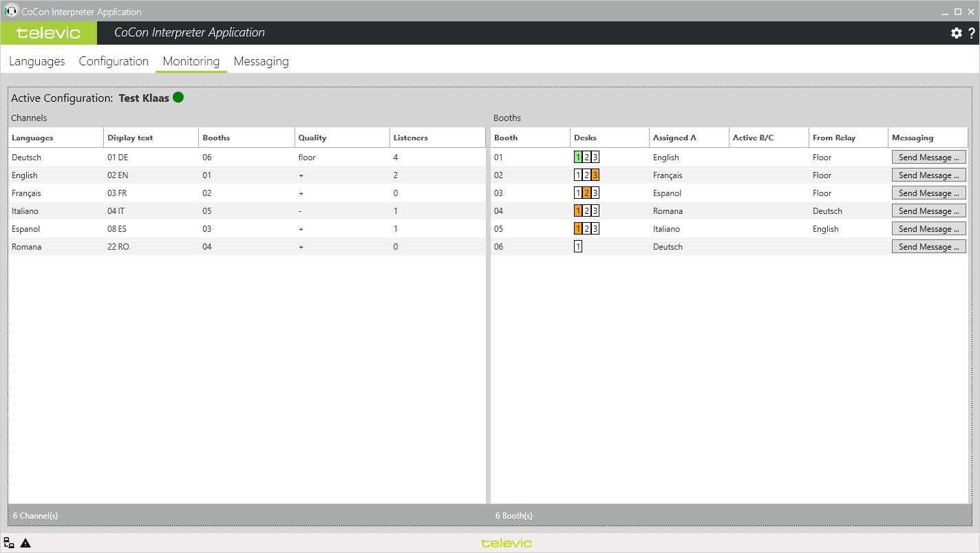Send Message to booth 06
The width and height of the screenshot is (980, 553).
[x=929, y=247]
